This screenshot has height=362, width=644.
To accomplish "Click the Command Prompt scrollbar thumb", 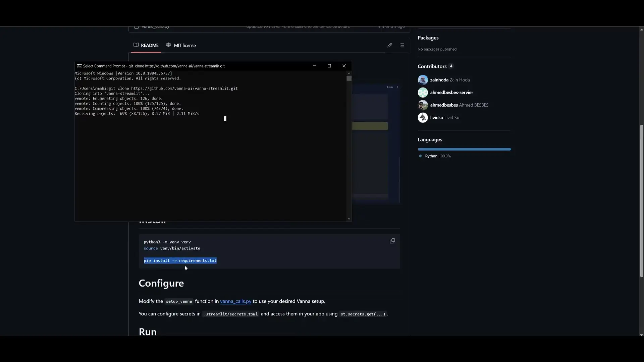I will (x=349, y=79).
